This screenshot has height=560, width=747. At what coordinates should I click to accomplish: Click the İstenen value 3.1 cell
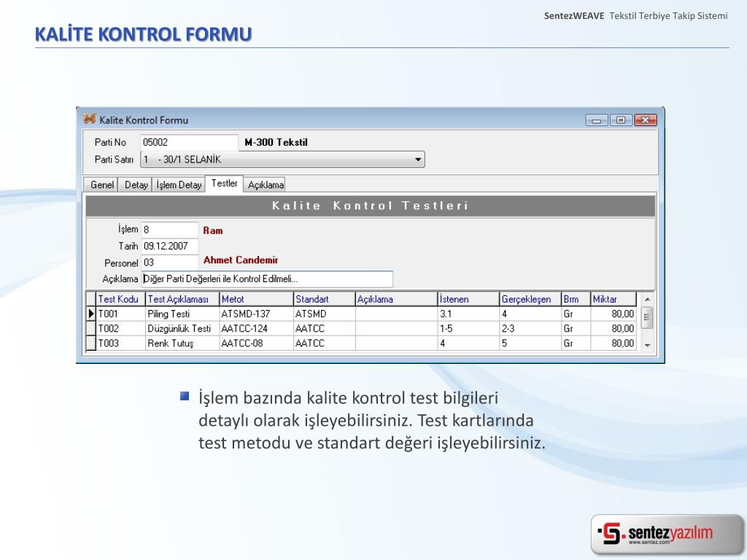tap(468, 314)
